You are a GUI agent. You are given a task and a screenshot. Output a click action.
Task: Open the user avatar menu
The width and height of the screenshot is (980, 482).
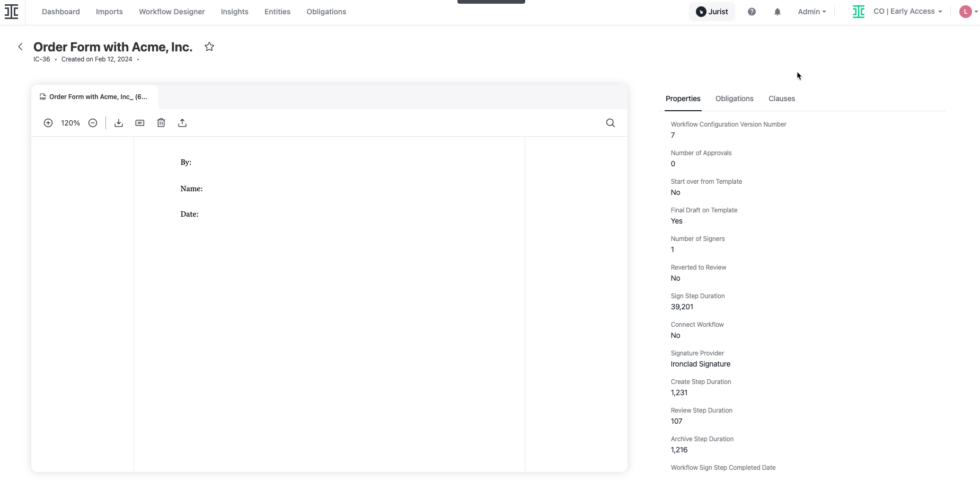(x=968, y=12)
